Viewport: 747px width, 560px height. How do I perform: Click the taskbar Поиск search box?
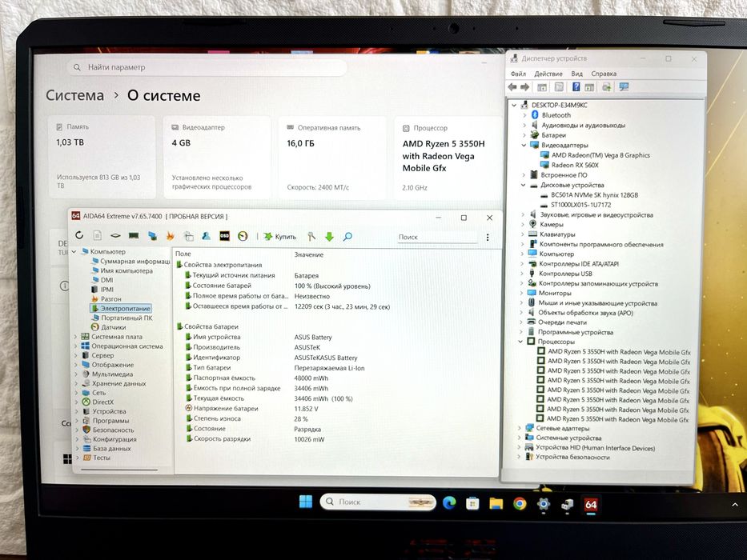point(378,502)
